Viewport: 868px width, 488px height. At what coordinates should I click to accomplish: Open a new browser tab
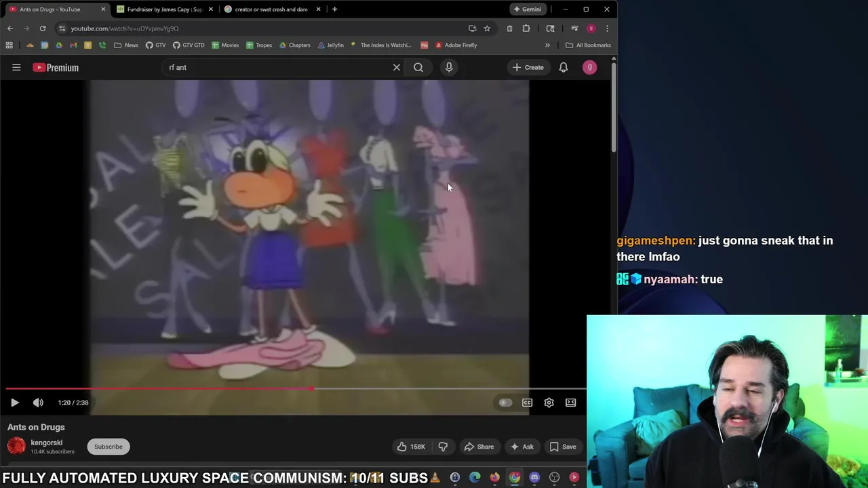tap(334, 9)
